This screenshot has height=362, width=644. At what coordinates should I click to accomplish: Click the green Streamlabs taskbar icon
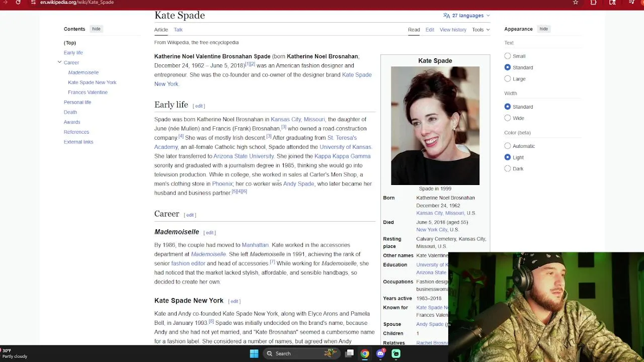pos(396,353)
